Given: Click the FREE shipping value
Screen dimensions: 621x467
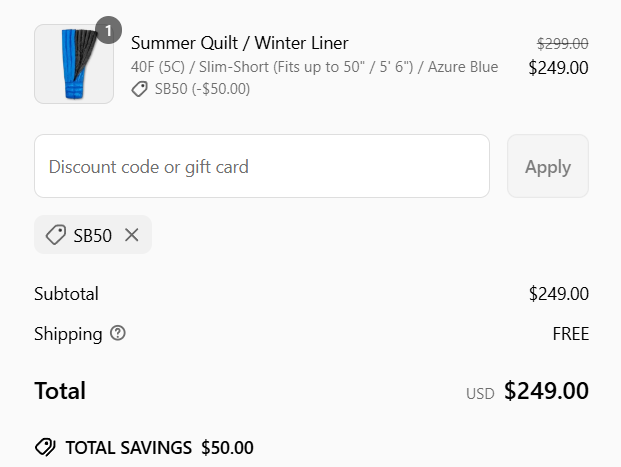Looking at the screenshot, I should pos(571,334).
